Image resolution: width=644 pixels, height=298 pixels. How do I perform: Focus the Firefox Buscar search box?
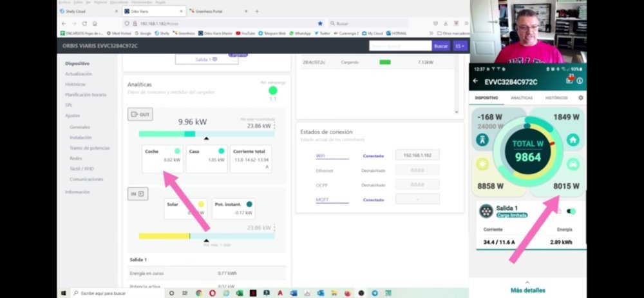[368, 23]
